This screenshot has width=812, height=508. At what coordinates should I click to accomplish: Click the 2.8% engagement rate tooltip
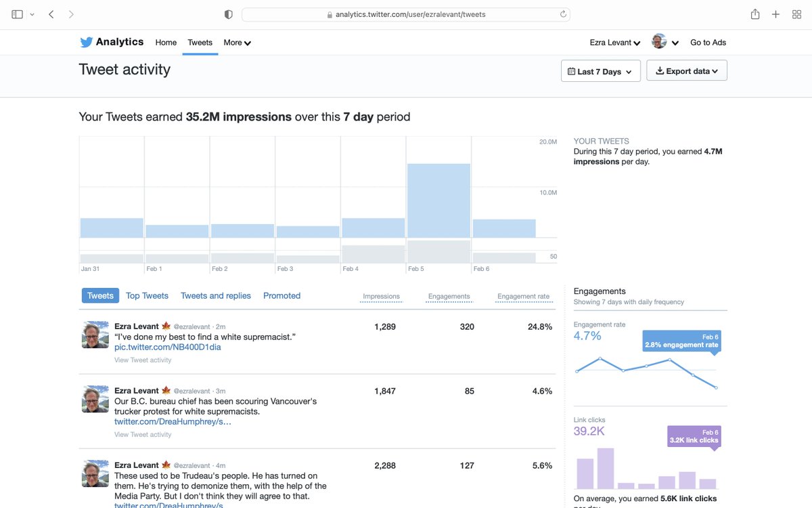pyautogui.click(x=682, y=341)
